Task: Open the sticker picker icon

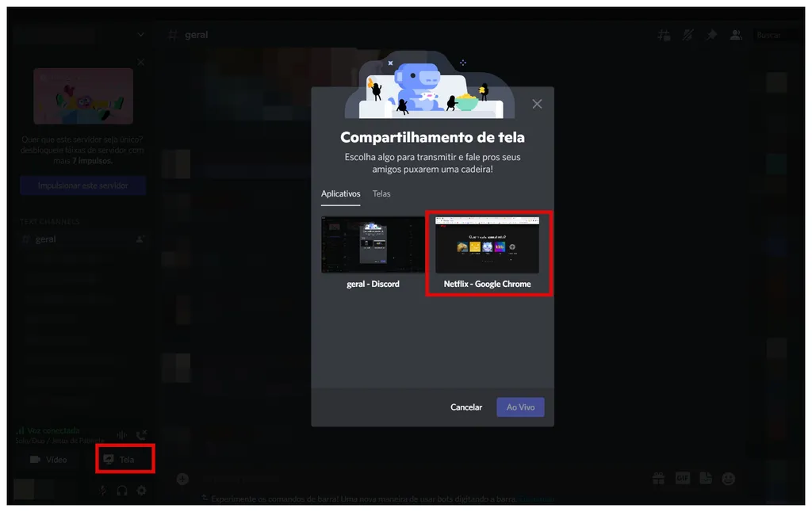Action: click(706, 479)
